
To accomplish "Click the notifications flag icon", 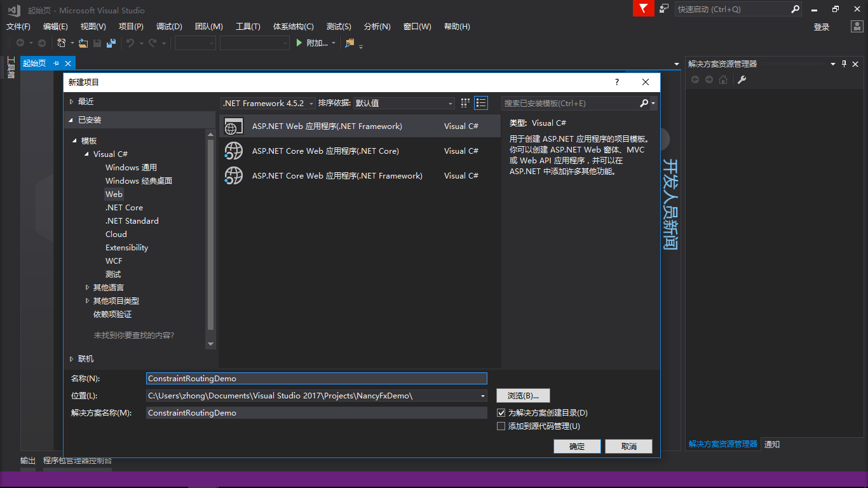I will pyautogui.click(x=643, y=9).
